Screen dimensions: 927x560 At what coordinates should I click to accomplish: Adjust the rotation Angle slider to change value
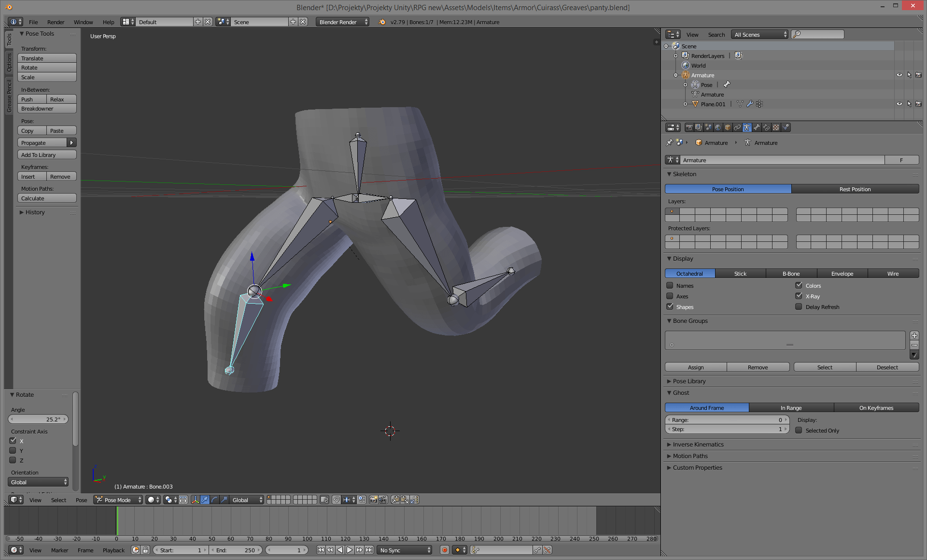click(x=38, y=419)
